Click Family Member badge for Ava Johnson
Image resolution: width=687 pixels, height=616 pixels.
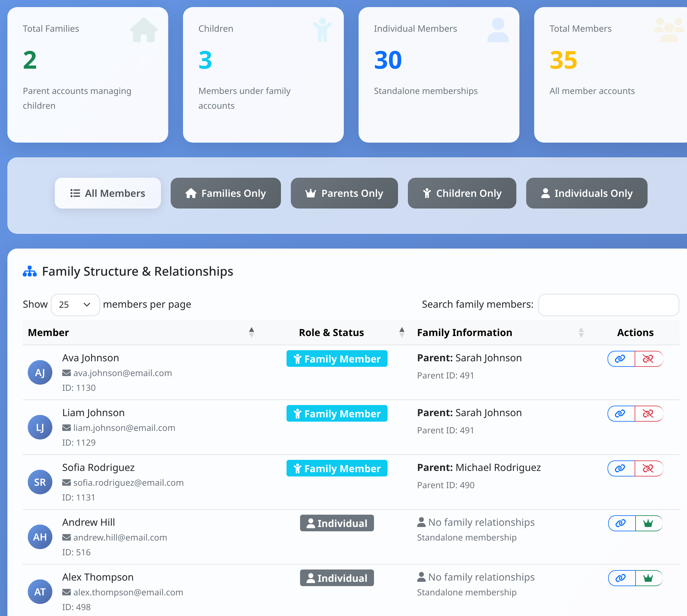337,359
